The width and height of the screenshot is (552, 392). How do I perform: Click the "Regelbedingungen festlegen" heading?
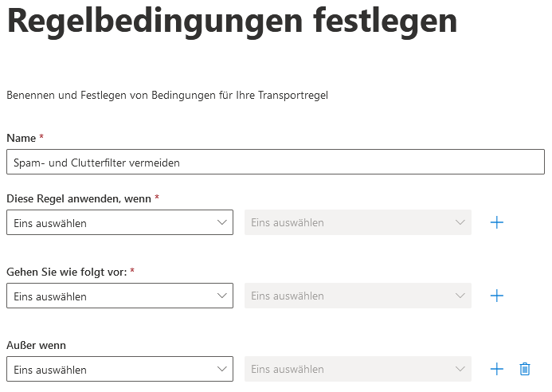click(x=232, y=22)
